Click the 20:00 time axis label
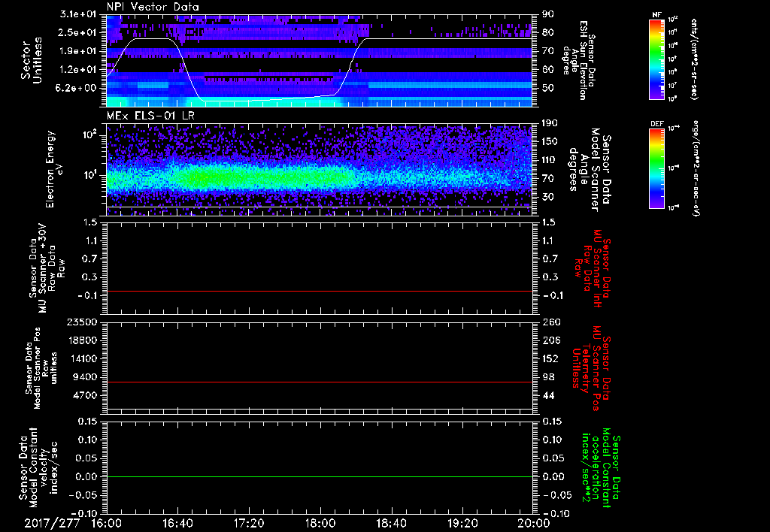Screen dimensions: 770x532 [534, 523]
